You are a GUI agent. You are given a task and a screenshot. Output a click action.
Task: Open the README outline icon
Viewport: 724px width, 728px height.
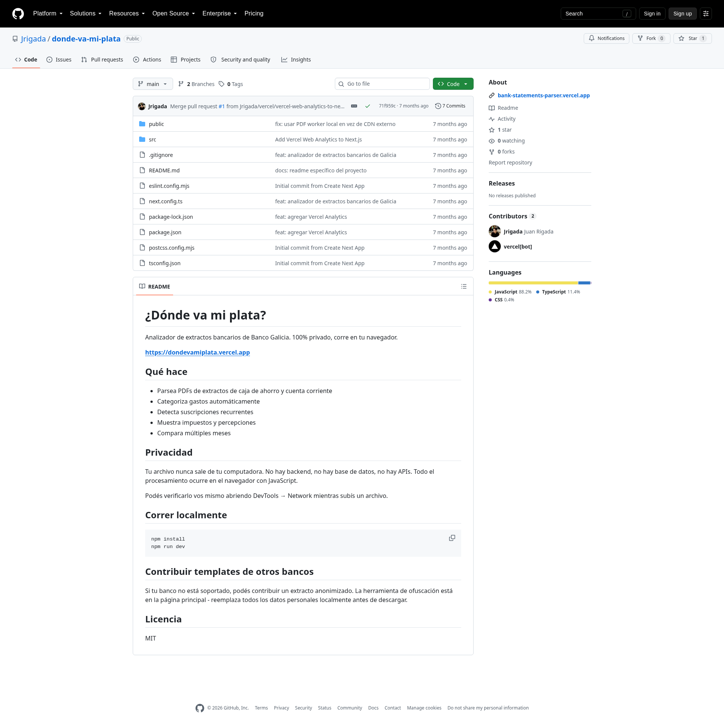pos(464,287)
